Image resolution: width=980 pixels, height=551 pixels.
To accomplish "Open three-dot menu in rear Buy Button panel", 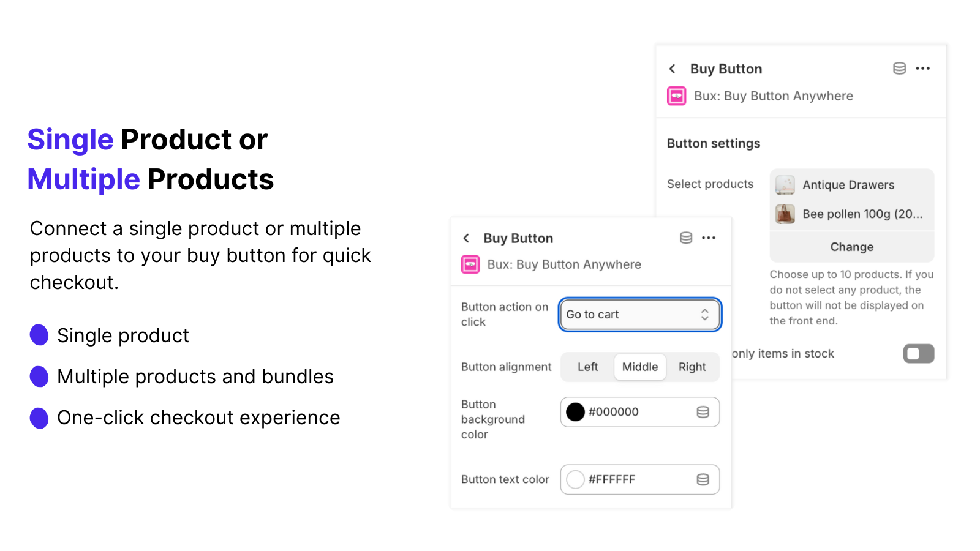I will coord(923,68).
